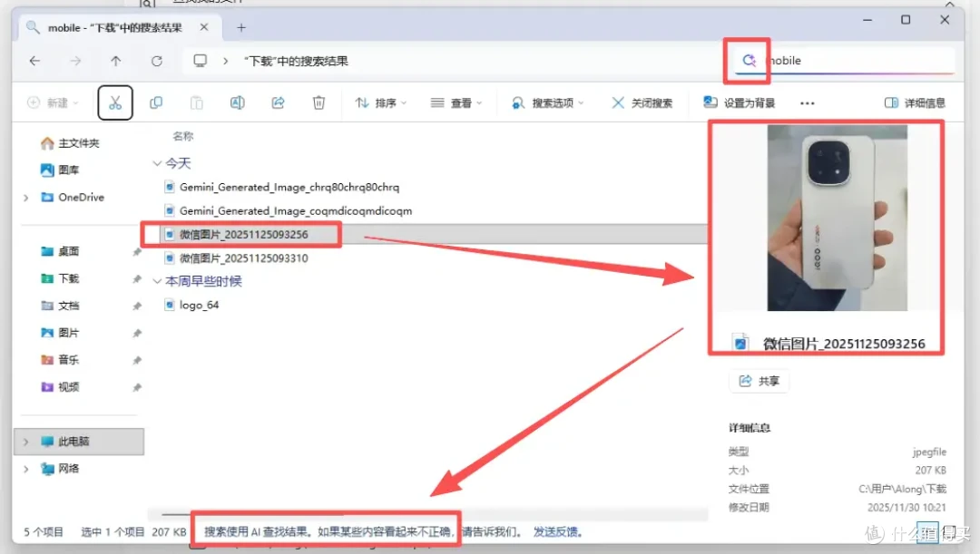Screen dimensions: 980x554
Task: Collapse the 今天 group
Action: 157,163
